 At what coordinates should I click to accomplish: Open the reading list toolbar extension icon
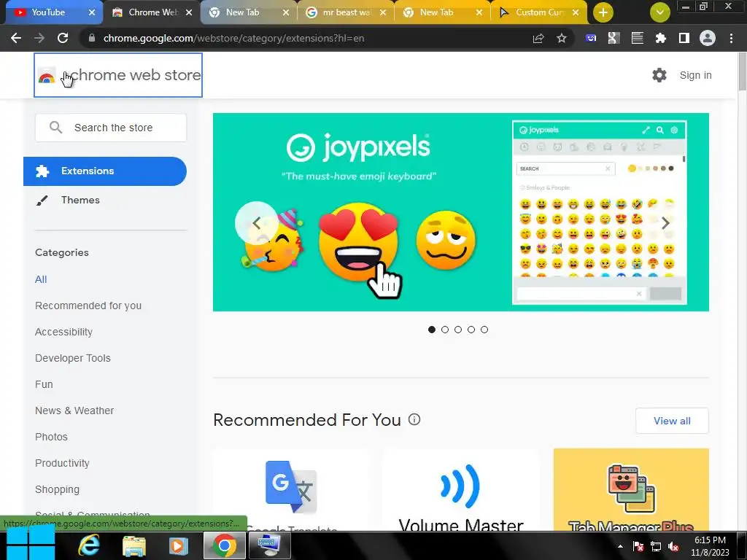(638, 38)
